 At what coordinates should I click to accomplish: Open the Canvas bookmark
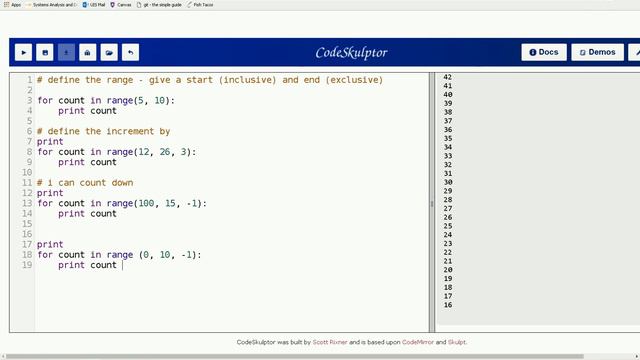tap(121, 5)
